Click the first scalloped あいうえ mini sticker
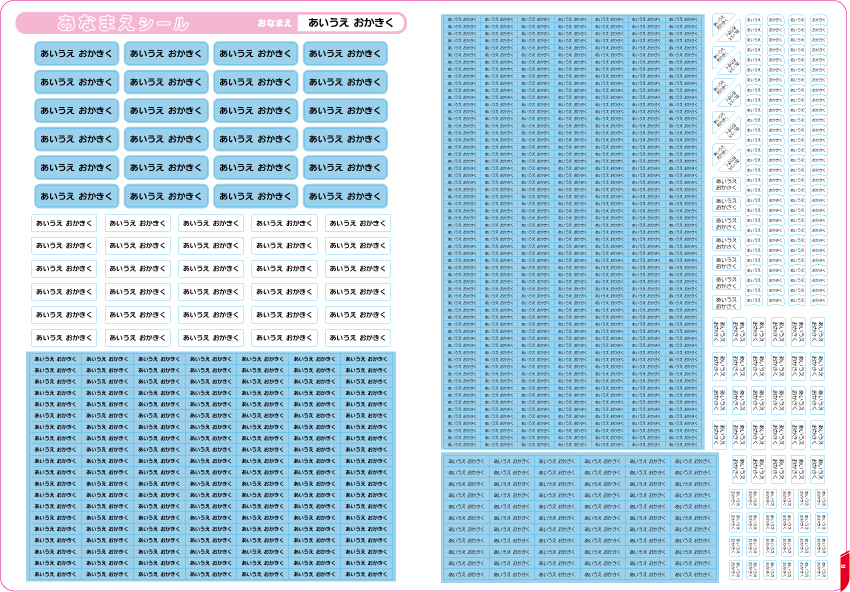The width and height of the screenshot is (850, 592). tap(753, 20)
